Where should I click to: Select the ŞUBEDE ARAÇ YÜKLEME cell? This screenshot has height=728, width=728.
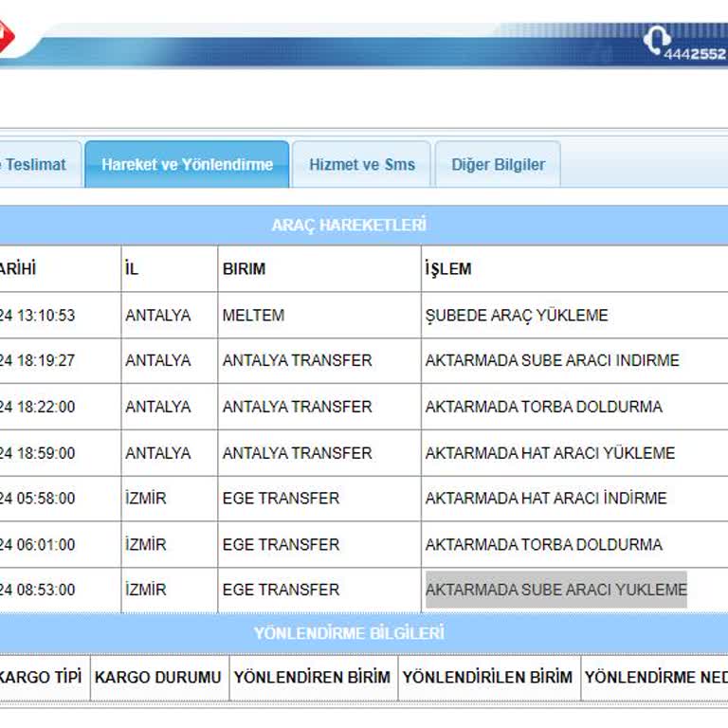(574, 316)
